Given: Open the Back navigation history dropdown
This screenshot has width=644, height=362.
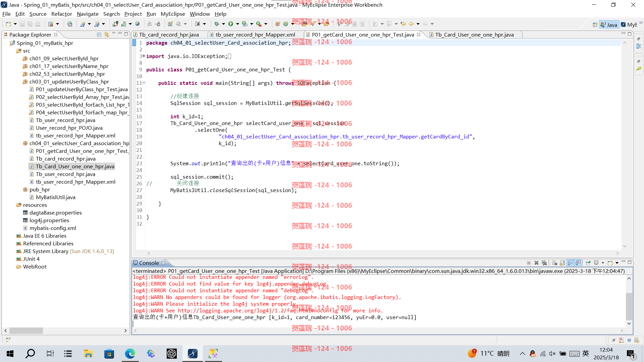Looking at the screenshot, I should tap(418, 24).
